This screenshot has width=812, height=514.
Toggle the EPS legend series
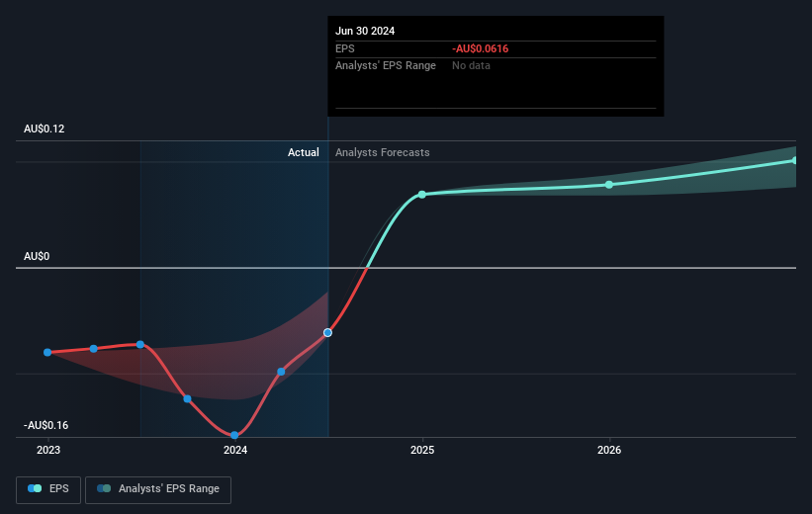[48, 489]
